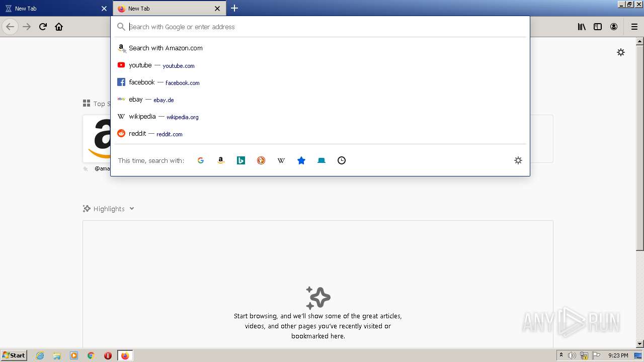Open media player from taskbar
Viewport: 644px width, 362px height.
click(74, 355)
